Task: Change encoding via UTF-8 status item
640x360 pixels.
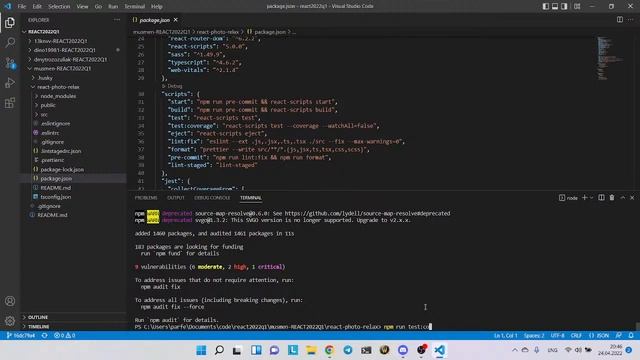Action: click(558, 336)
